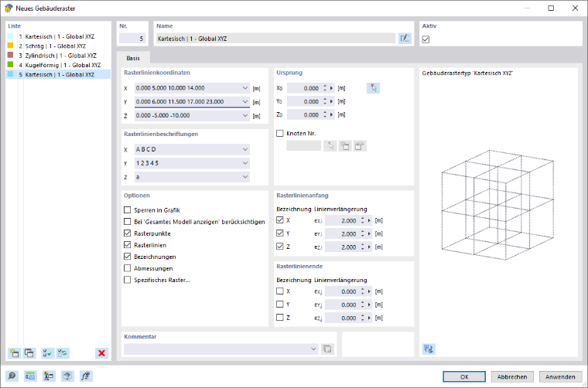Click the Y₀ origin value field
Viewport: 588px width, 388px height.
point(305,101)
